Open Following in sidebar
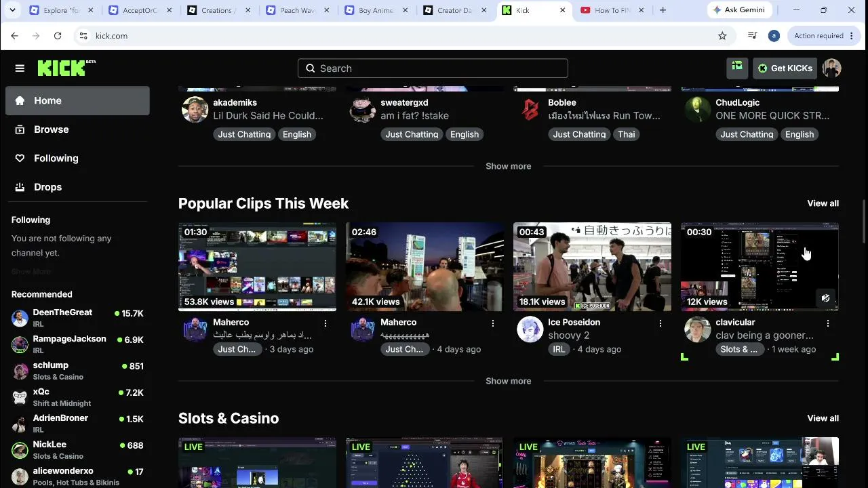The image size is (868, 488). pos(77,158)
